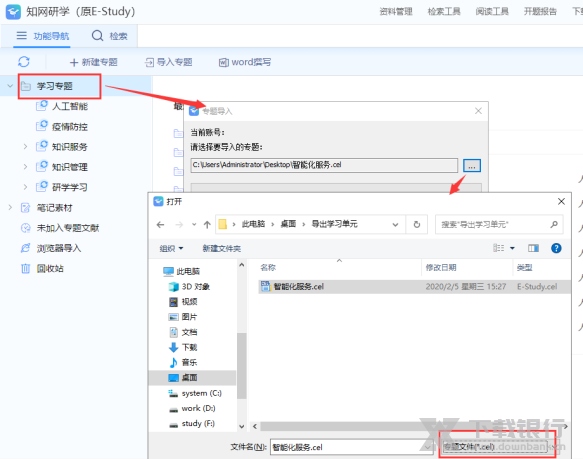Open the 开题报告 menu

click(540, 12)
